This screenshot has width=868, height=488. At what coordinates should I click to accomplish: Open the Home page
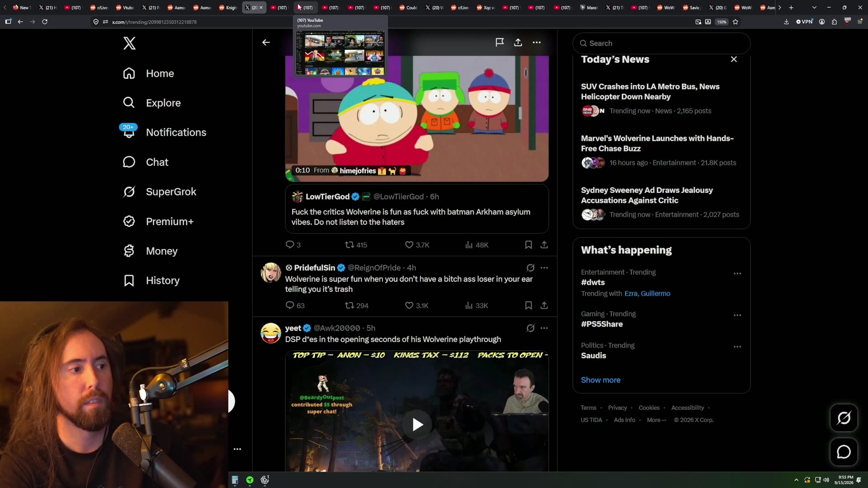(148, 73)
